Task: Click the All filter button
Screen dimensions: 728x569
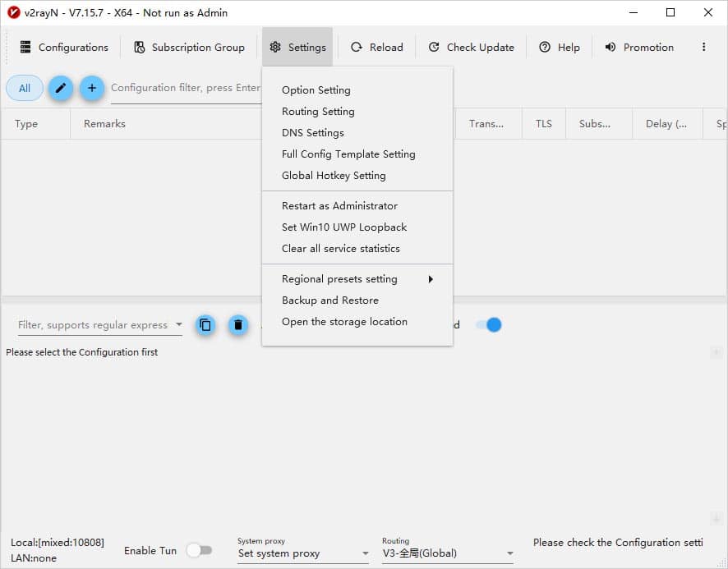Action: click(x=24, y=88)
